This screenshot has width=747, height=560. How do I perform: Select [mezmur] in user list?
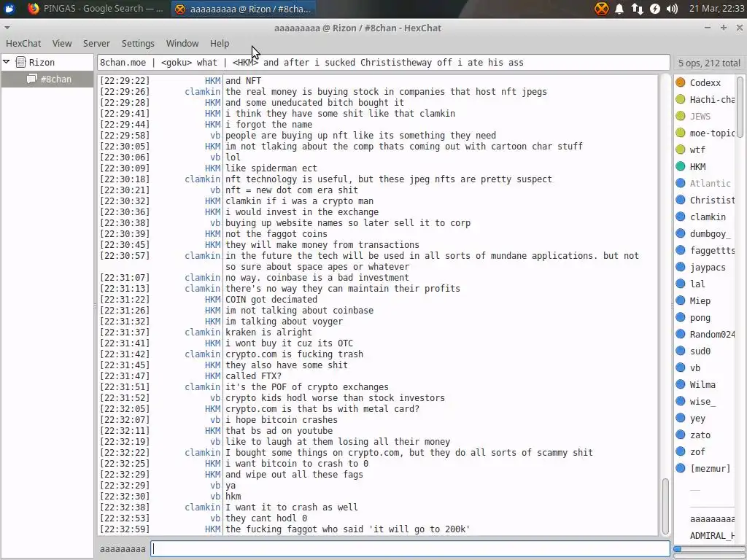pos(705,468)
